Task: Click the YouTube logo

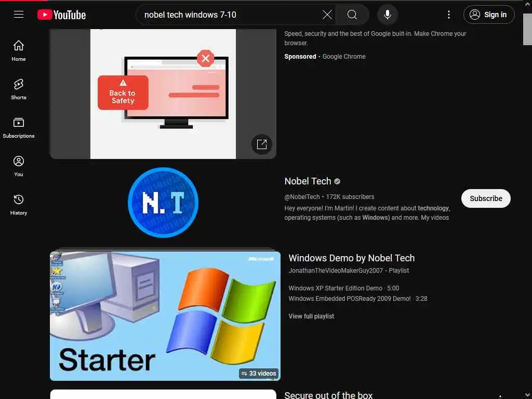Action: tap(61, 15)
